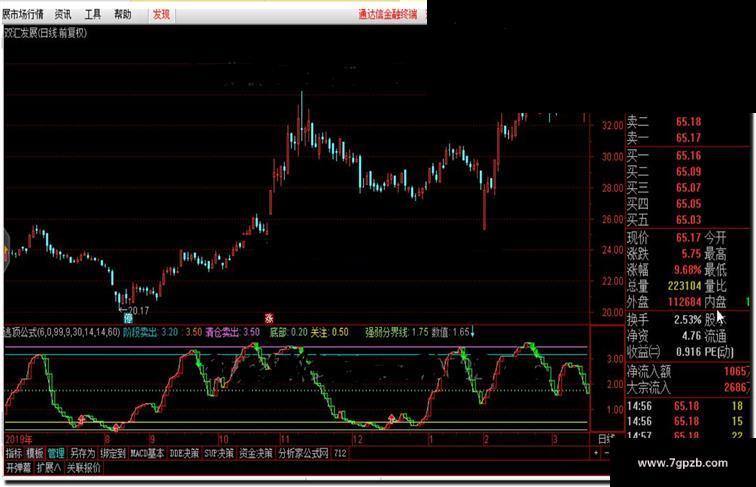Switch to the MACD基本 indicator tab

click(147, 453)
